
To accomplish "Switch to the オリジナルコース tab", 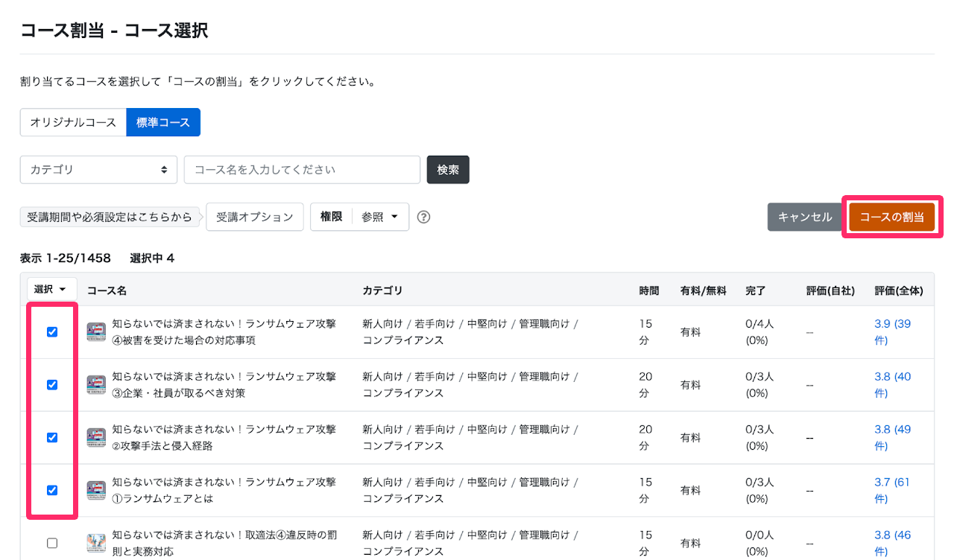I will click(x=73, y=122).
